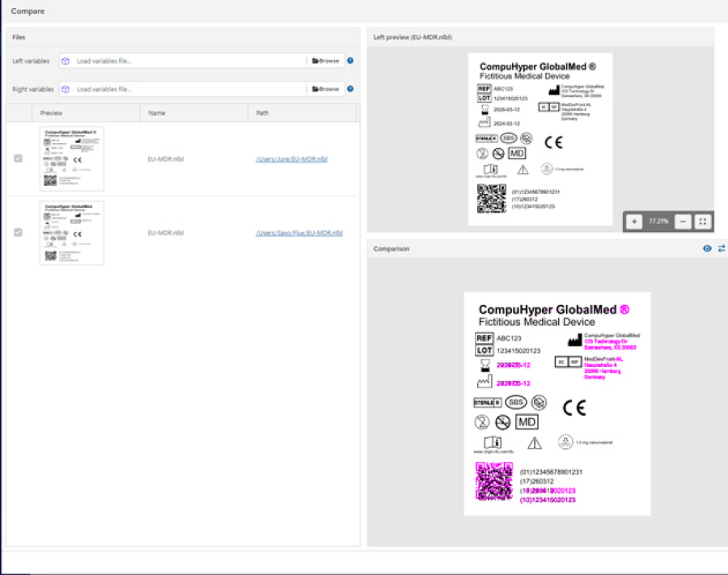Select the second label preview thumbnail

tap(72, 233)
